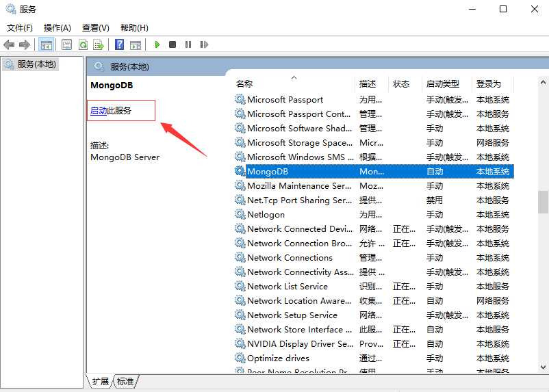Image resolution: width=549 pixels, height=392 pixels.
Task: Close the Services window
Action: coord(535,9)
